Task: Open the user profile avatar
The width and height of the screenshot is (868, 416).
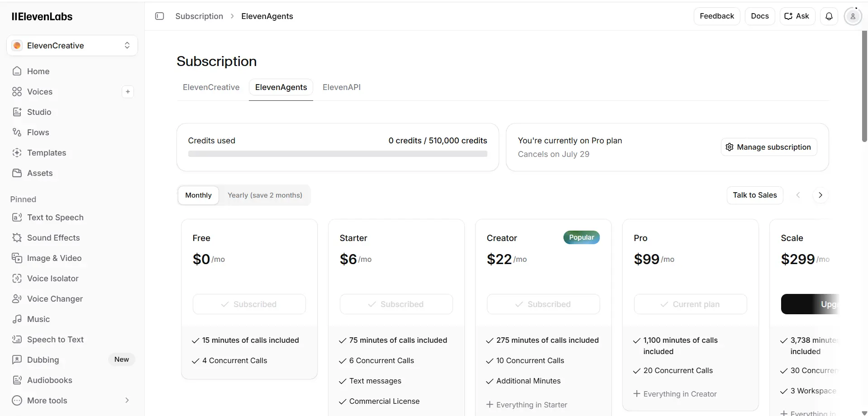Action: click(853, 16)
